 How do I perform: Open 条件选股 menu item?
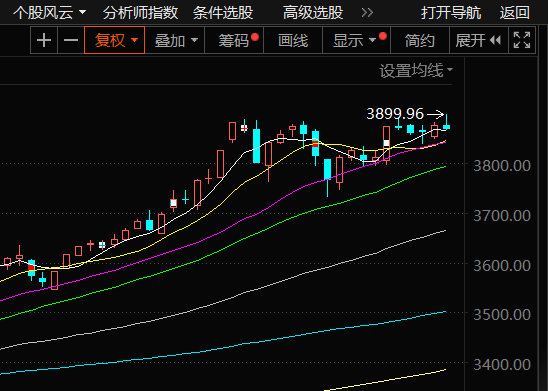223,13
